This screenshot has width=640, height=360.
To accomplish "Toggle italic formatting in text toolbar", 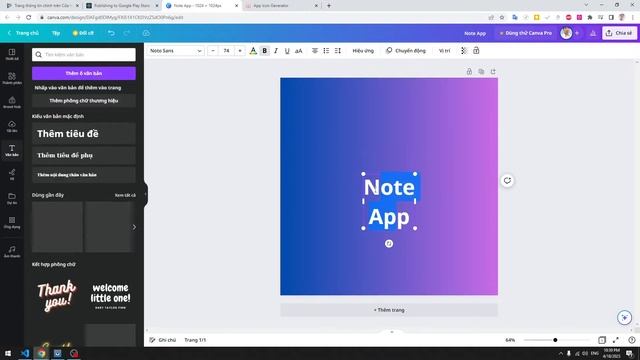I will 276,51.
